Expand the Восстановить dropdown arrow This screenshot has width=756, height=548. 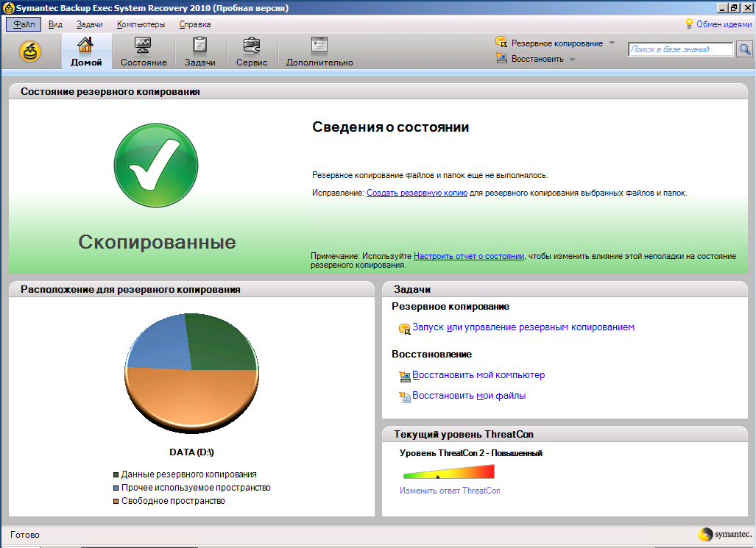[572, 60]
